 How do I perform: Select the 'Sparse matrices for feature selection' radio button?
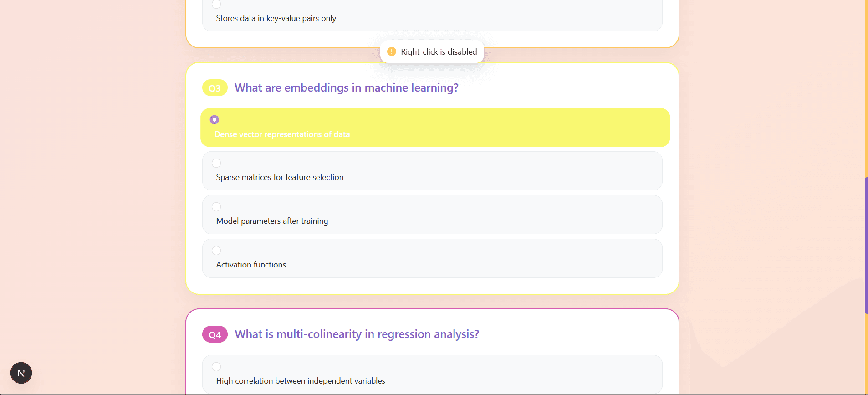pos(216,163)
